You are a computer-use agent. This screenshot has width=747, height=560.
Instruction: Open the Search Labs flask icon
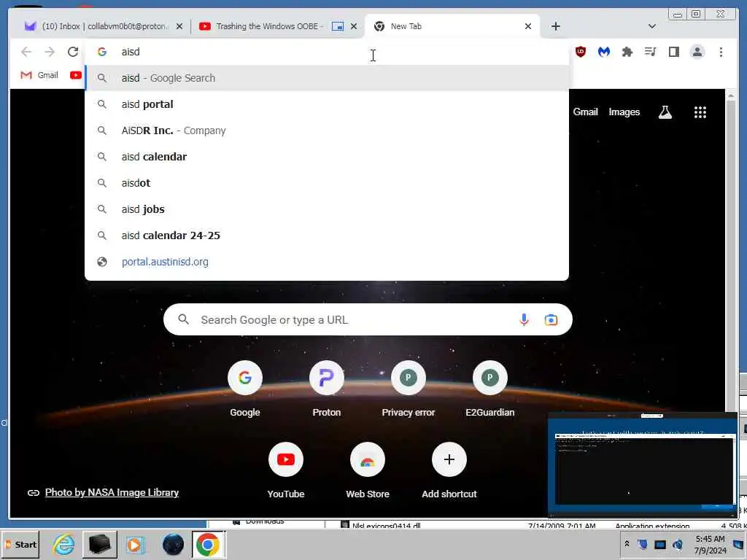coord(665,112)
